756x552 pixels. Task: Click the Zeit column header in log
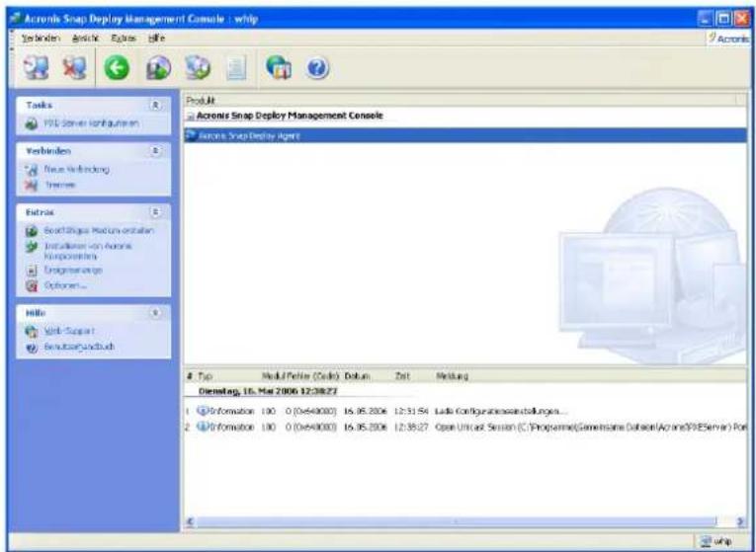402,376
